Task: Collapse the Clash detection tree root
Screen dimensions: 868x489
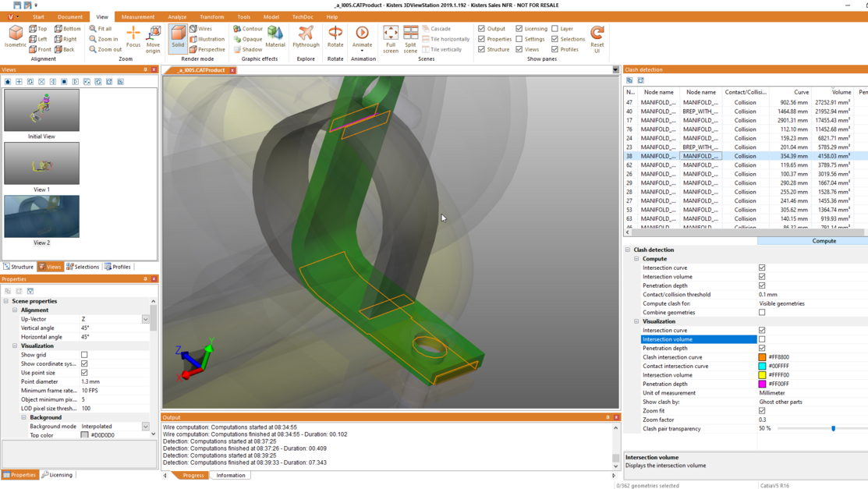Action: [628, 250]
